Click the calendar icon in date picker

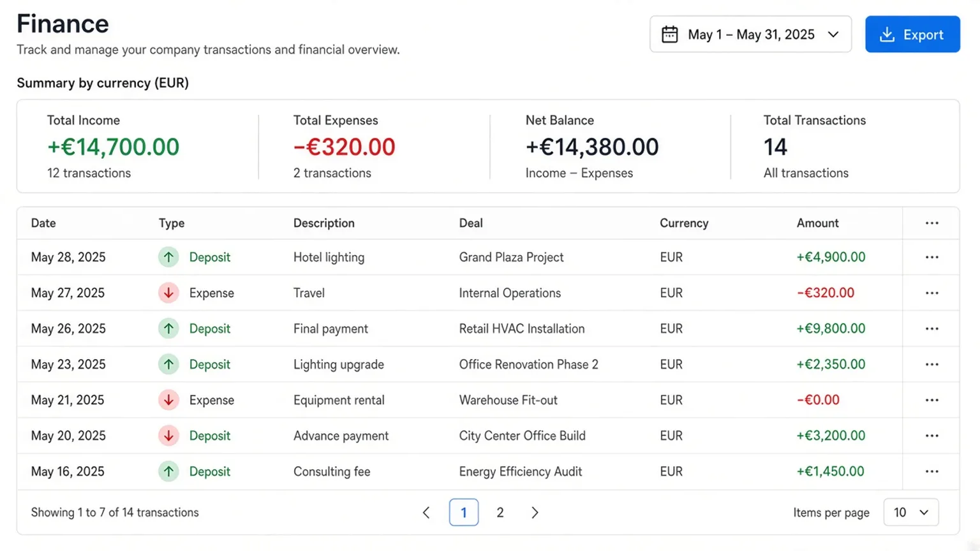click(669, 34)
